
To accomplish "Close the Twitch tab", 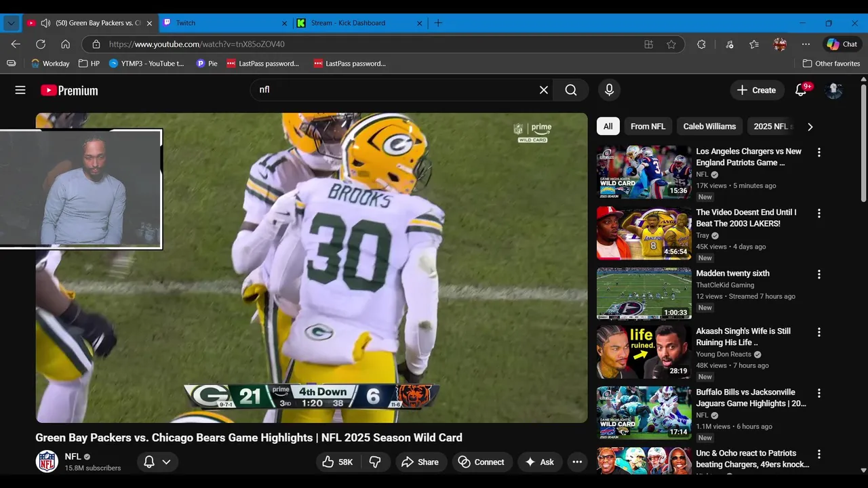I will pyautogui.click(x=284, y=23).
